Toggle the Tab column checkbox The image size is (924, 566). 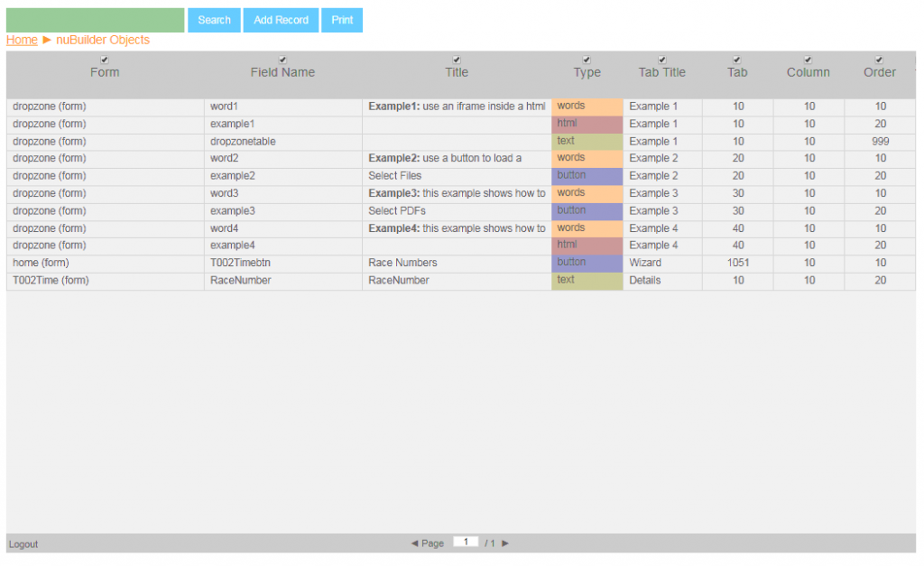[x=736, y=60]
